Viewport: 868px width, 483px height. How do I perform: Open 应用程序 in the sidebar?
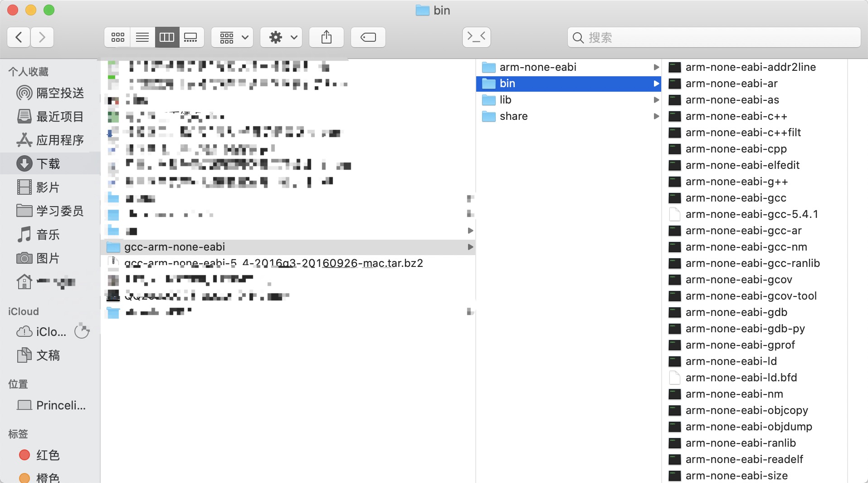(50, 140)
